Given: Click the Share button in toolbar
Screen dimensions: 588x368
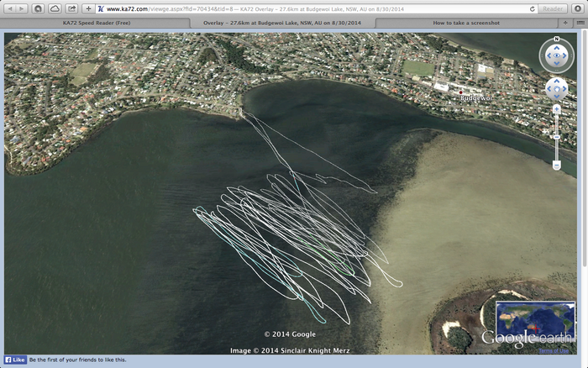Looking at the screenshot, I should tap(72, 8).
